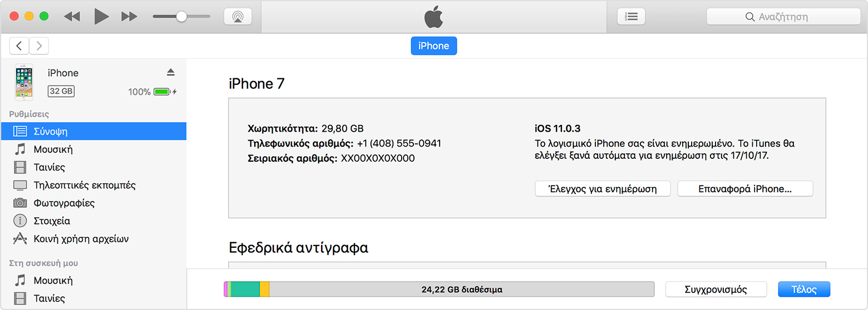Open the Up Next list icon

point(631,17)
